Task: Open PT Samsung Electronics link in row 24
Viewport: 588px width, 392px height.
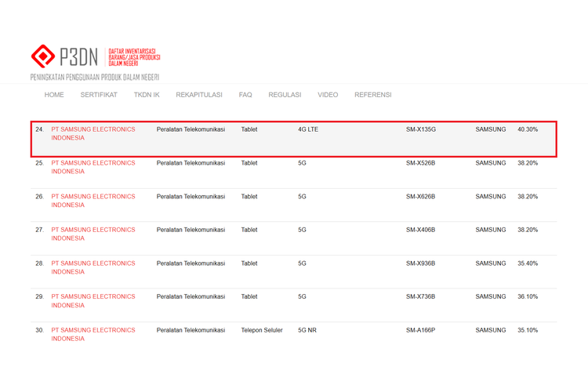Action: click(93, 133)
